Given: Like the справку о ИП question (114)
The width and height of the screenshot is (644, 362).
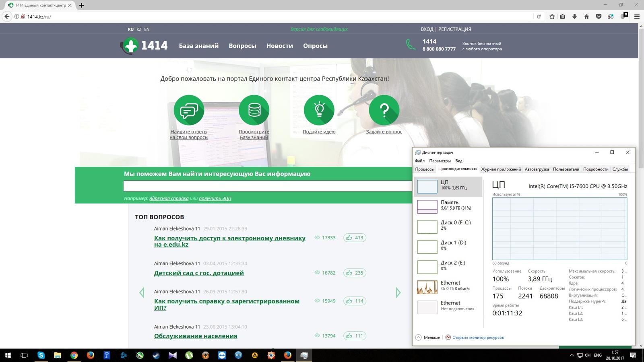Looking at the screenshot, I should point(355,301).
